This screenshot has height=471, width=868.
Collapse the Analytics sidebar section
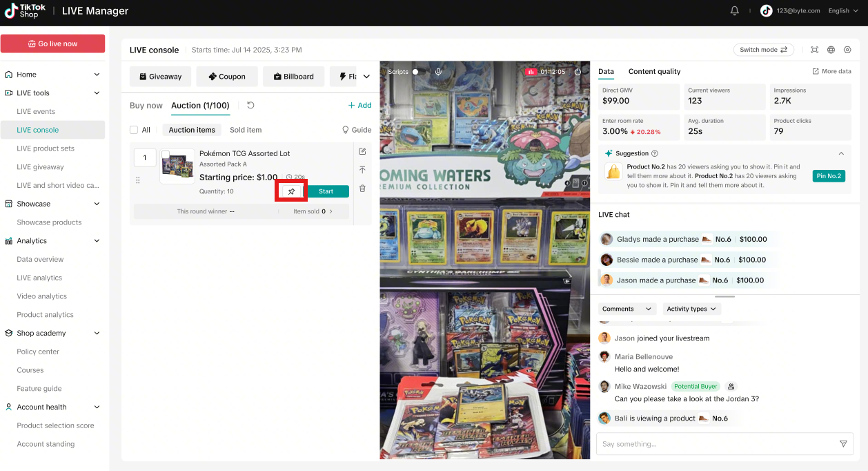tap(97, 241)
